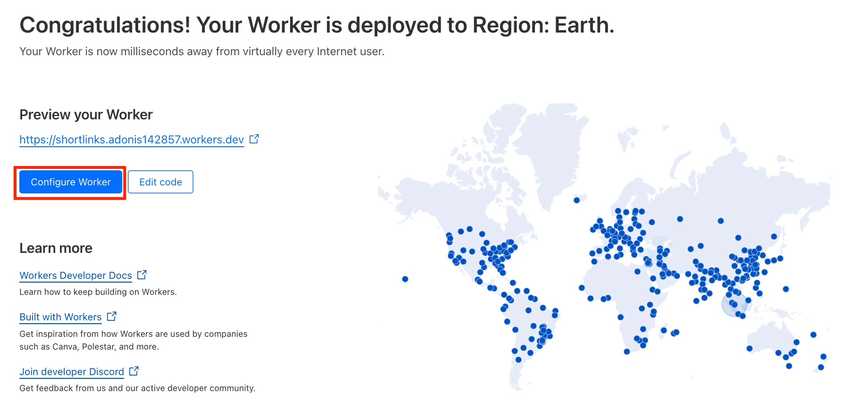Visit the Built with Workers link

(x=60, y=317)
